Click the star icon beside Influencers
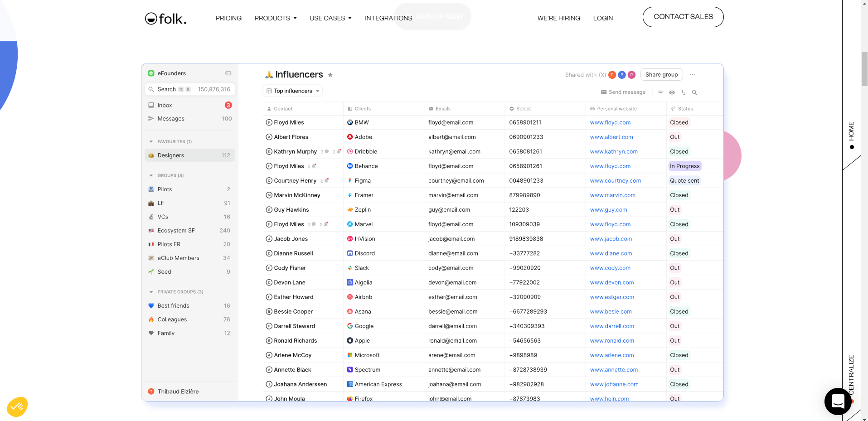Image resolution: width=868 pixels, height=421 pixels. pyautogui.click(x=330, y=75)
